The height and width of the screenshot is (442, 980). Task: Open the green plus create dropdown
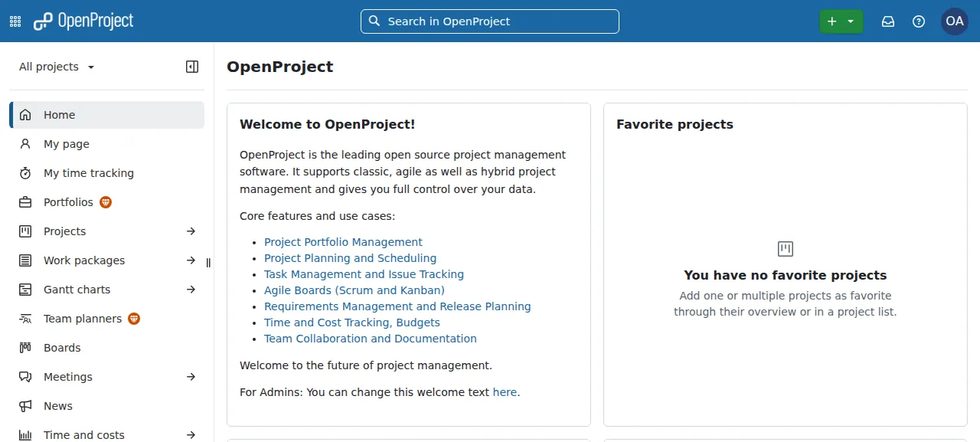(x=841, y=21)
